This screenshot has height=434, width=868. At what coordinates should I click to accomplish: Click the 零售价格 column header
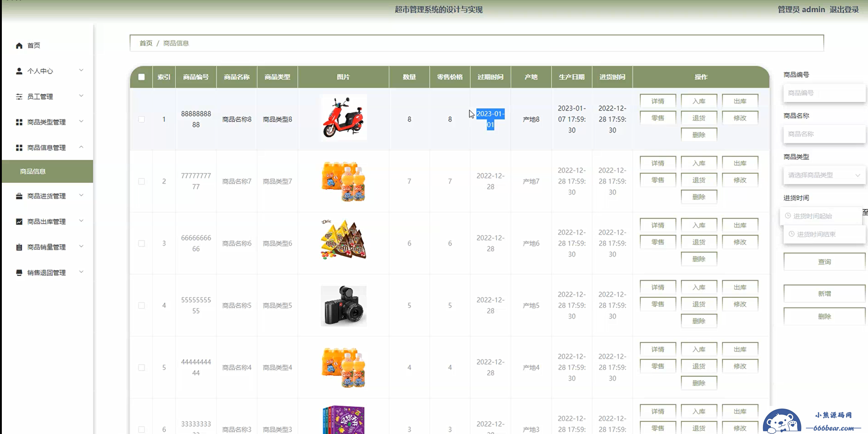[x=450, y=77]
